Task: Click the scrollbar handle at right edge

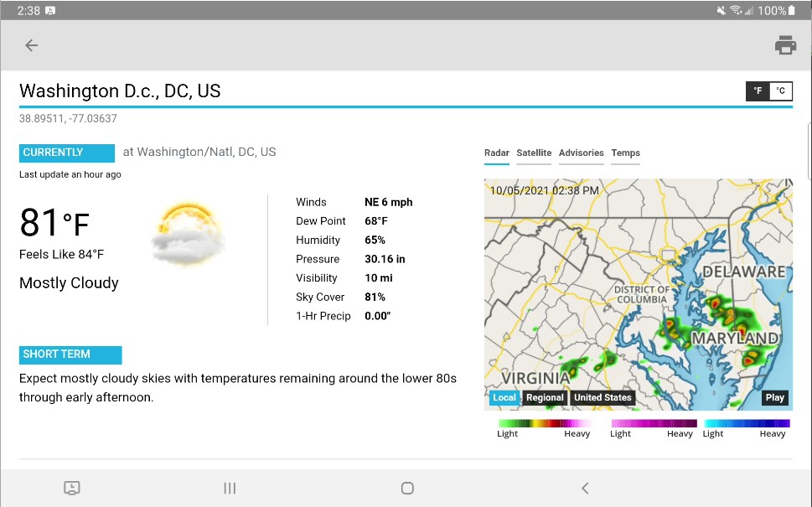Action: pos(809,151)
